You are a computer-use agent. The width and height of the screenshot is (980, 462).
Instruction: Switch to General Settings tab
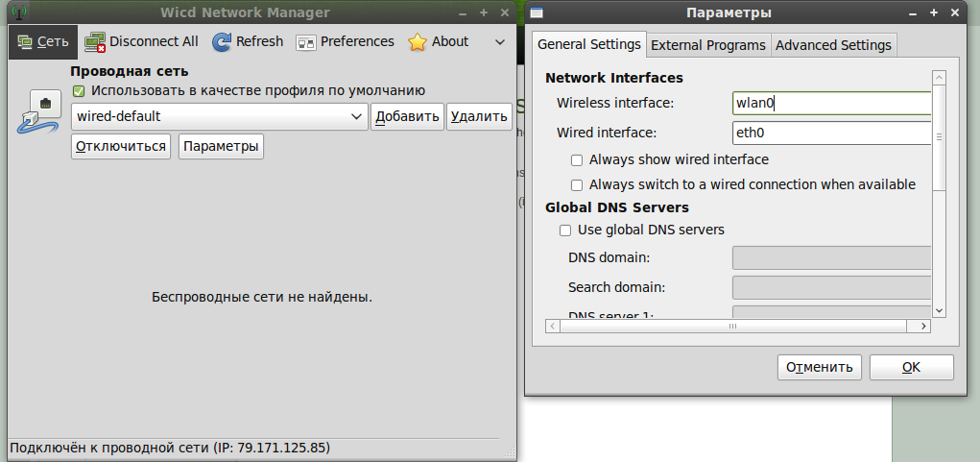coord(589,44)
